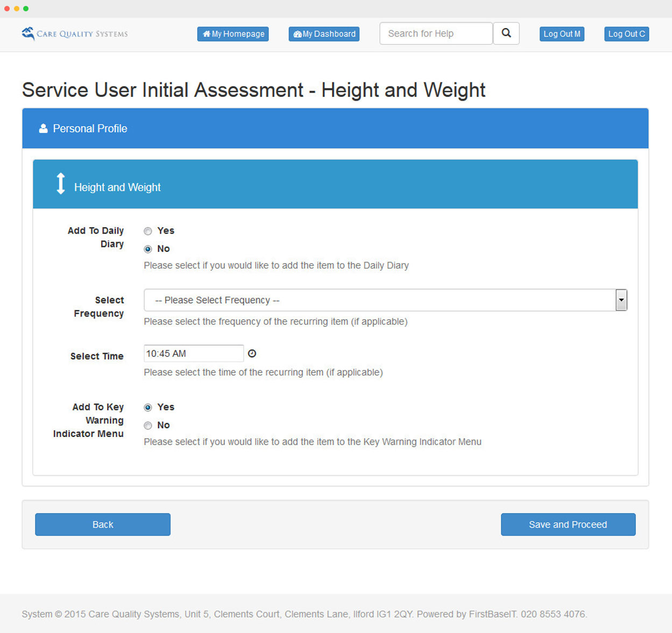
Task: Choose No for Key Warning Indicator Menu
Action: click(x=148, y=426)
